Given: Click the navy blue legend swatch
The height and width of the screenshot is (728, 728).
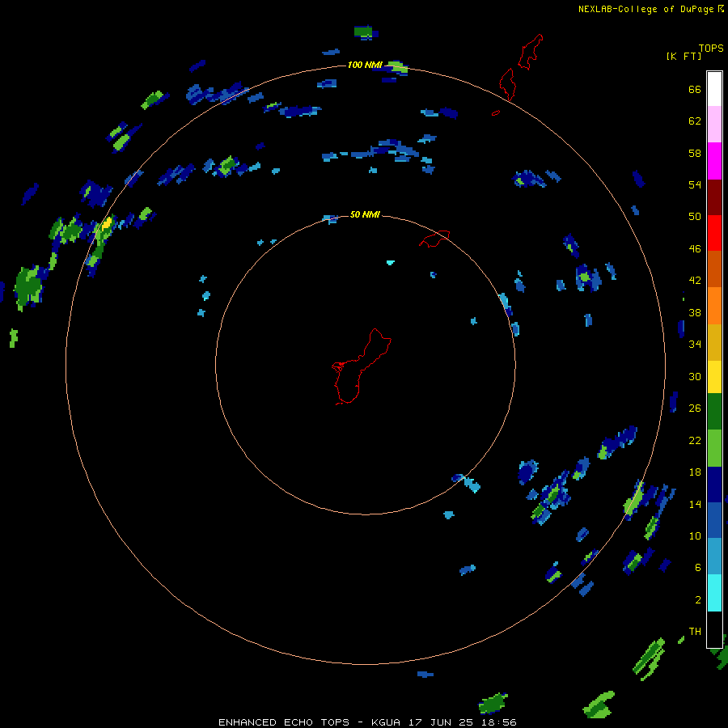Looking at the screenshot, I should (714, 485).
